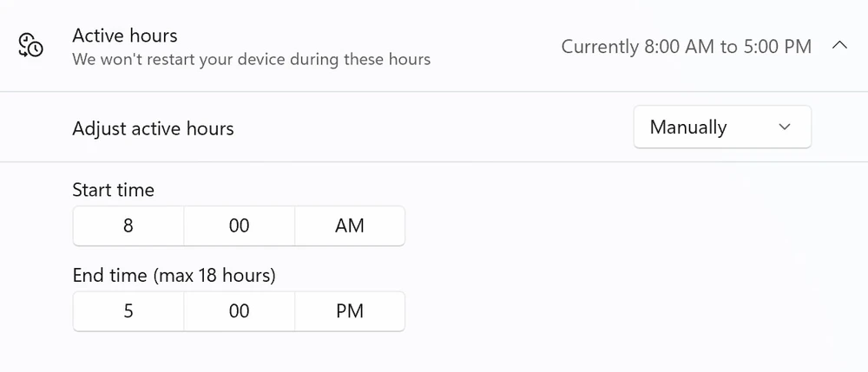Toggle the Start time AM selector

[350, 225]
